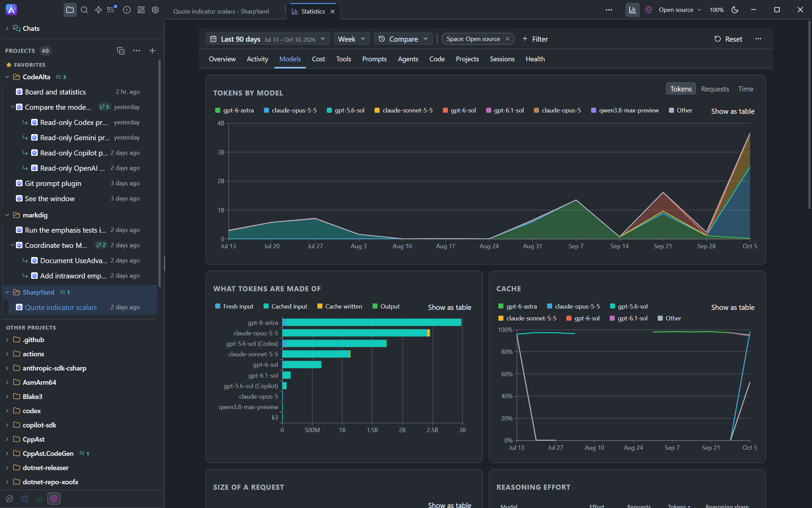
Task: Switch chart to Requests view
Action: [715, 89]
